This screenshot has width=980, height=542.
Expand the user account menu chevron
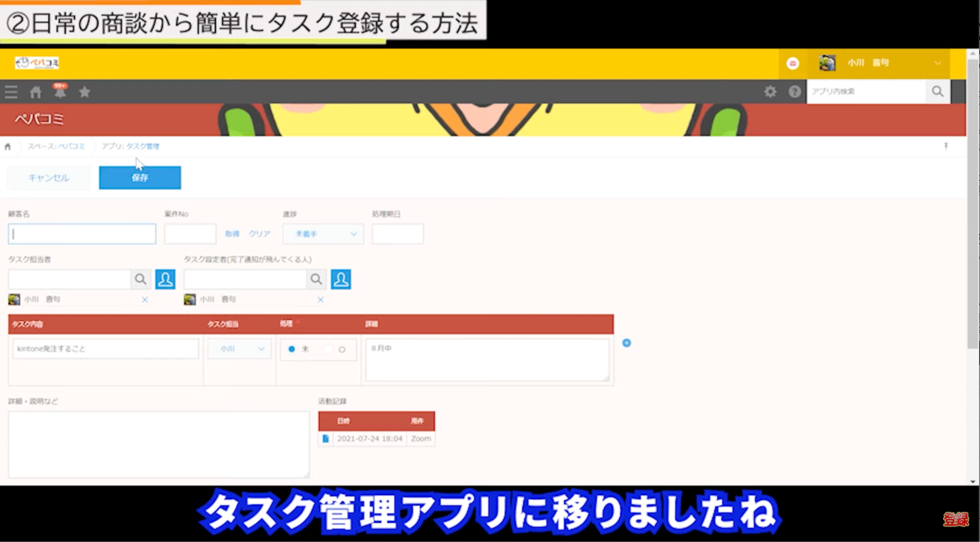click(937, 63)
